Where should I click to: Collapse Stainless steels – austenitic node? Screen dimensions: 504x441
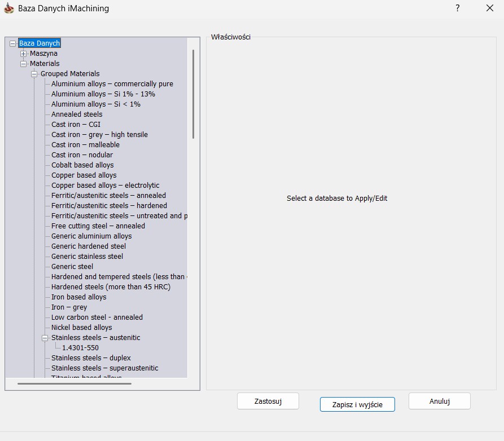(x=45, y=338)
